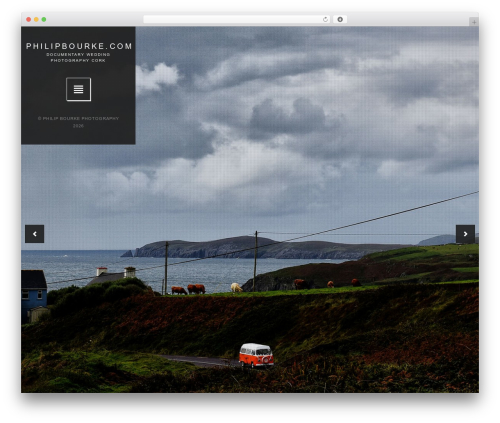500x423 pixels.
Task: Click the browser reload icon
Action: (325, 20)
